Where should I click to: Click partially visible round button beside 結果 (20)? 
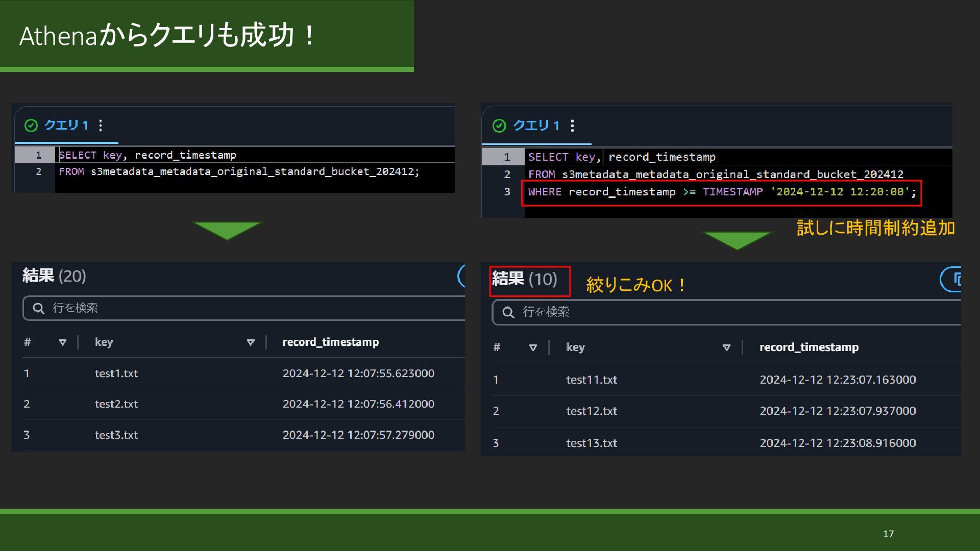click(461, 276)
